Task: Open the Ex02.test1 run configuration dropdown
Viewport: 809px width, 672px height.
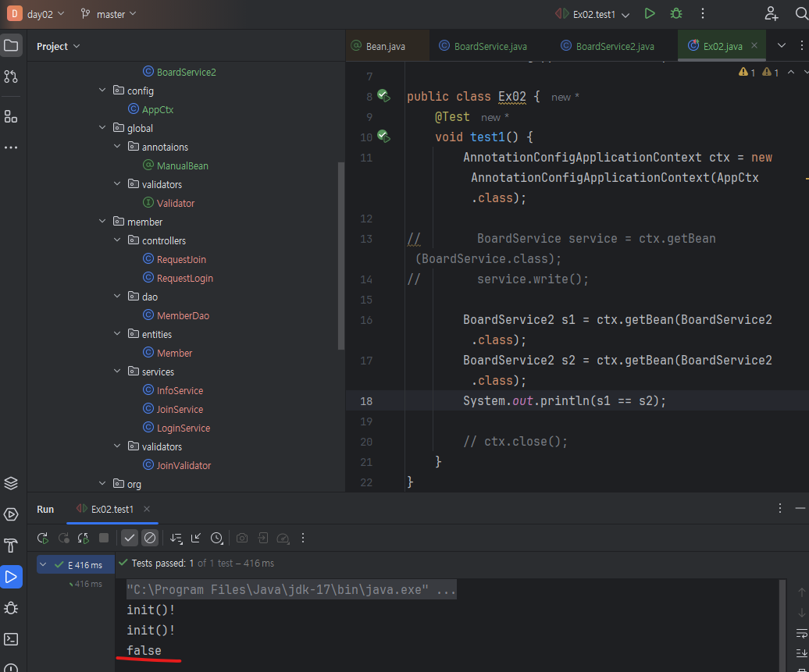Action: tap(595, 14)
